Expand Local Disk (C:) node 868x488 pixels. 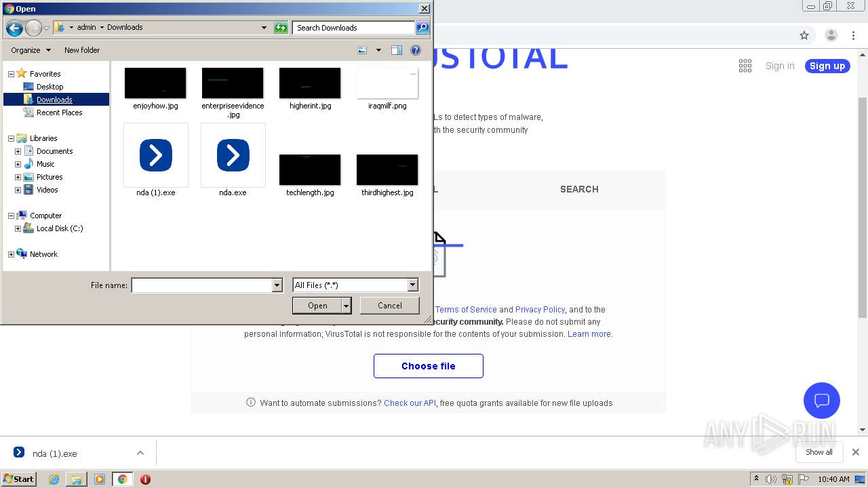tap(18, 228)
